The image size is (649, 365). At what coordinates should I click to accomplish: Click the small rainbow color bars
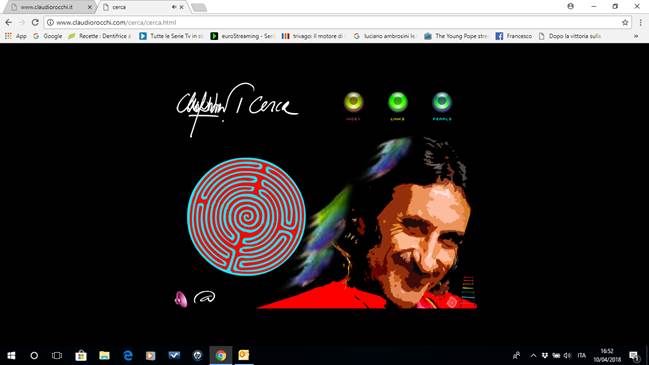pos(468,287)
